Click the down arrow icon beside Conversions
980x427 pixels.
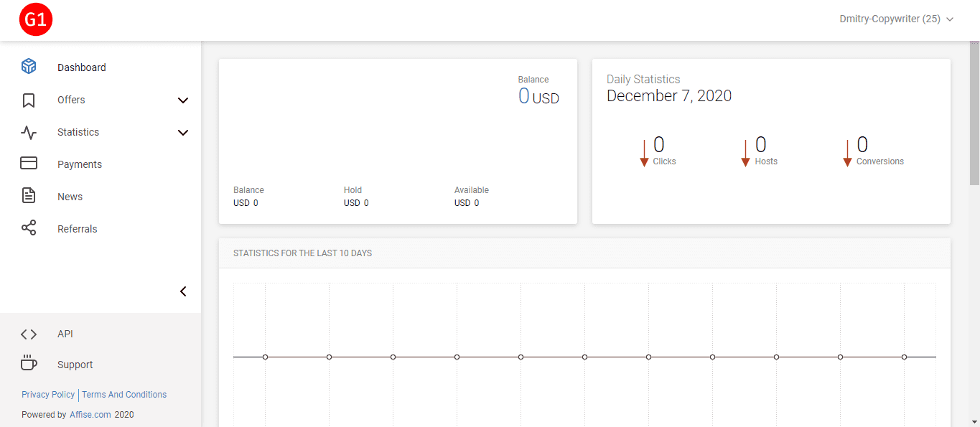(847, 153)
